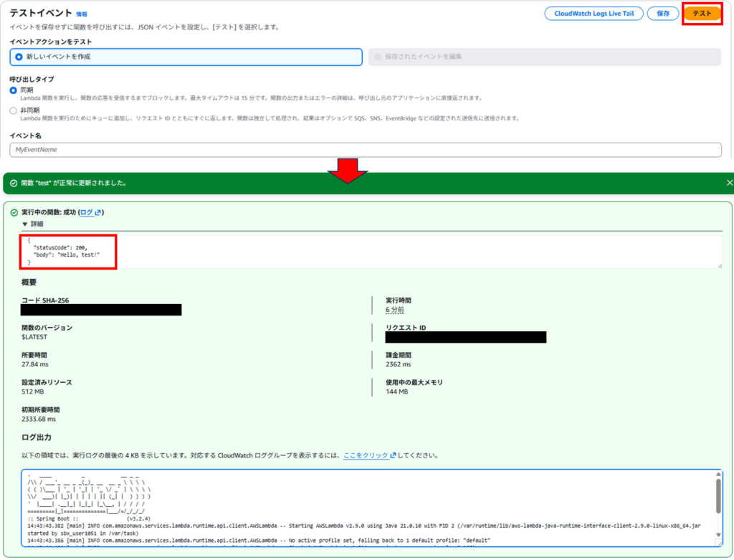Collapse the 詳細 section triangle
The height and width of the screenshot is (560, 734).
[25, 224]
